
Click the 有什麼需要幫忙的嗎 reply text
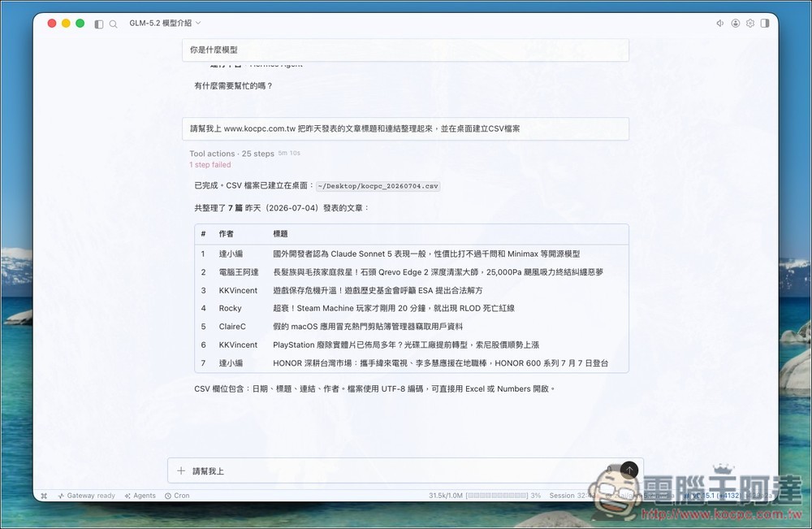tap(233, 86)
